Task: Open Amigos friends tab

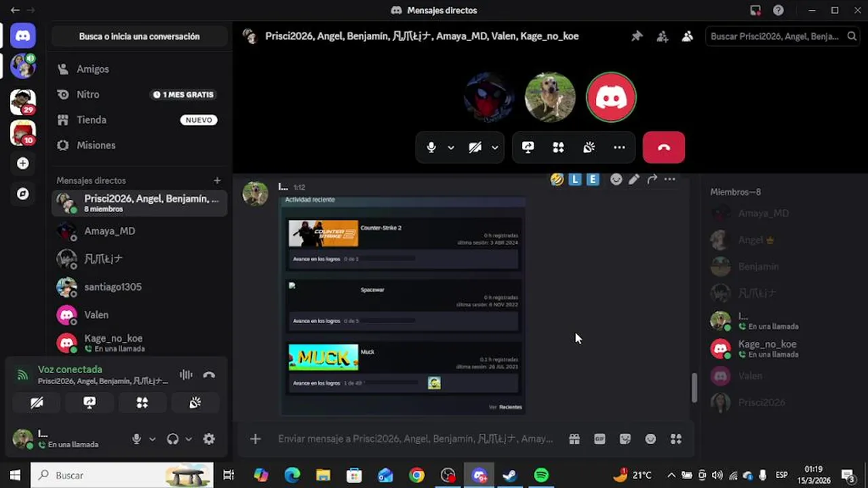Action: (x=139, y=69)
